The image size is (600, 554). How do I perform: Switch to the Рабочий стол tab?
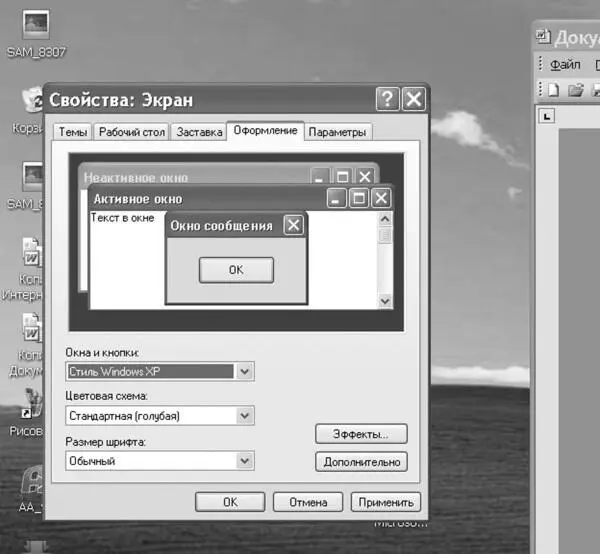point(131,132)
